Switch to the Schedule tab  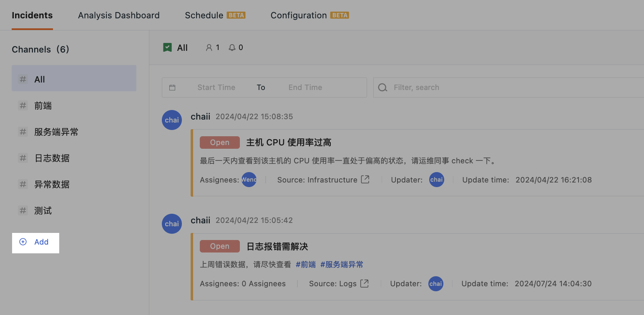tap(204, 15)
